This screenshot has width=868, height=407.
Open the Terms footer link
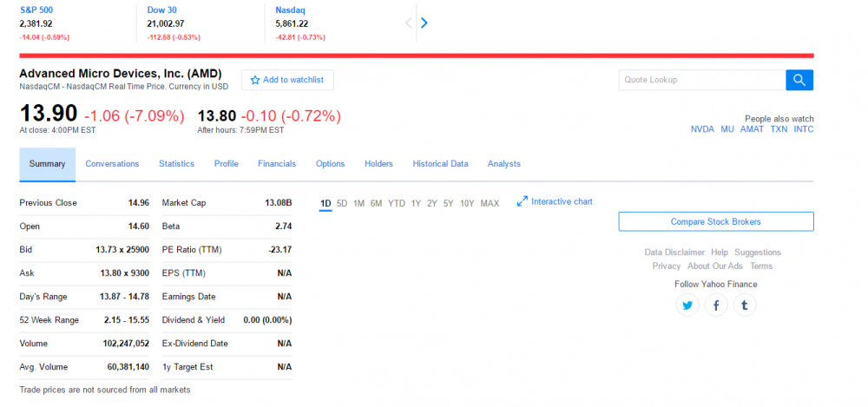pos(761,266)
